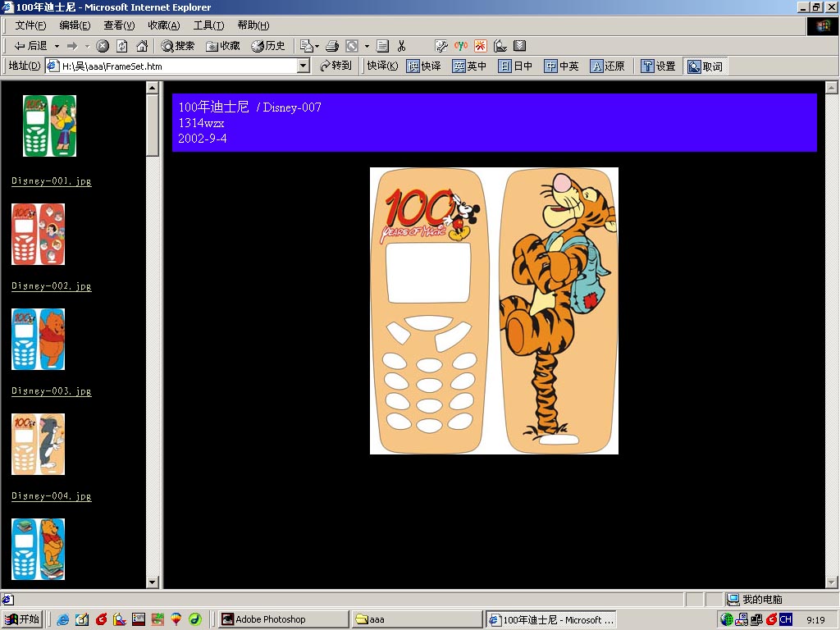Click the left frame scrollbar thumb
This screenshot has height=630, width=840.
[153, 126]
